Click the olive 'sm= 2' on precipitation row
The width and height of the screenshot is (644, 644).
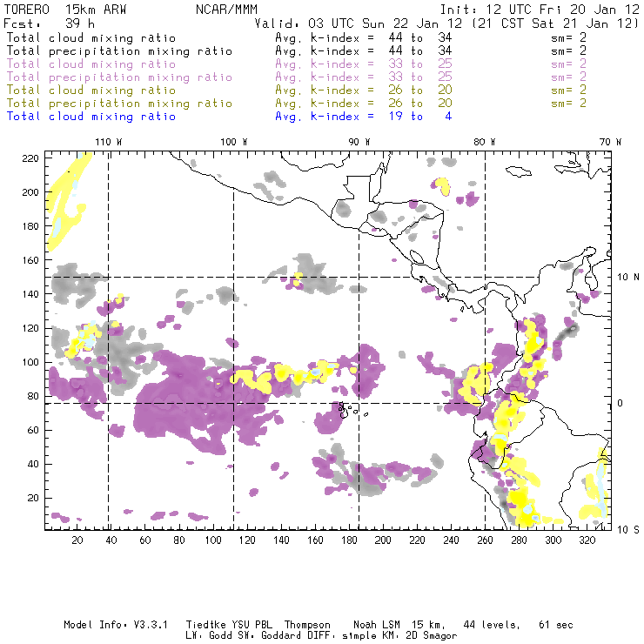[568, 104]
